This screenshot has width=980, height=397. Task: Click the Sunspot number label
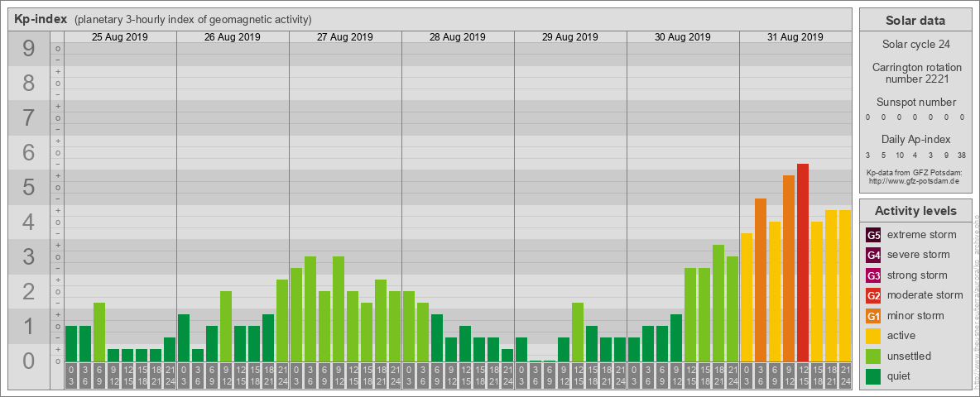915,103
